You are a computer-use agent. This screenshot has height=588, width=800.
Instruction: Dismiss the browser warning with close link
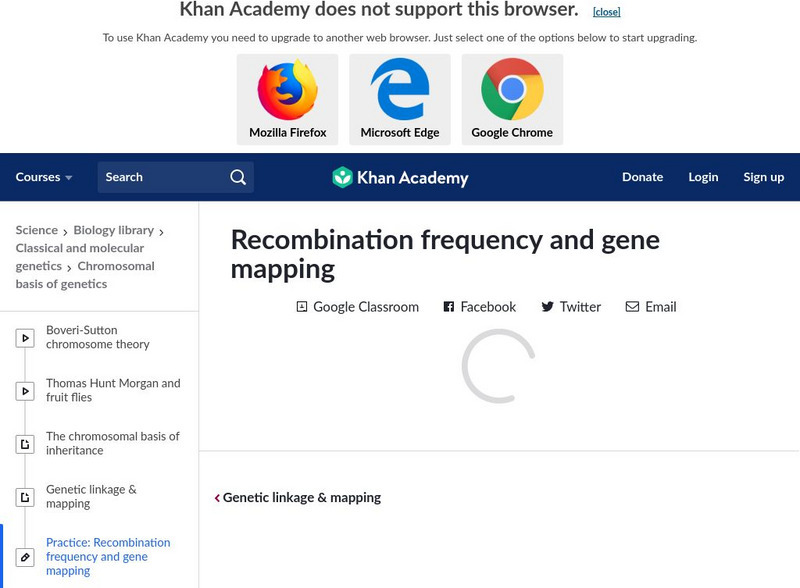coord(606,12)
